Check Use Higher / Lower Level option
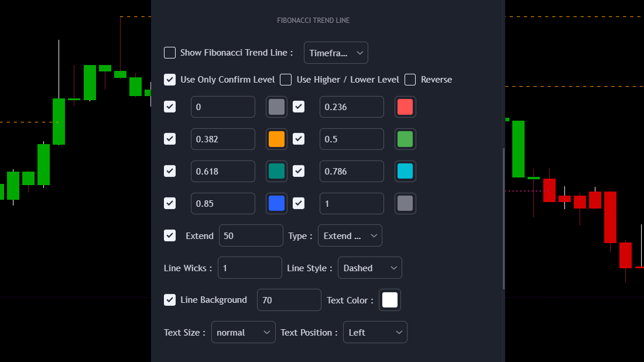 click(286, 80)
